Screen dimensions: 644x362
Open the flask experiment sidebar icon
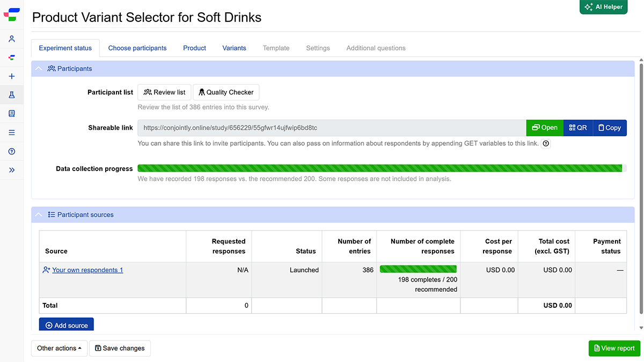(12, 95)
